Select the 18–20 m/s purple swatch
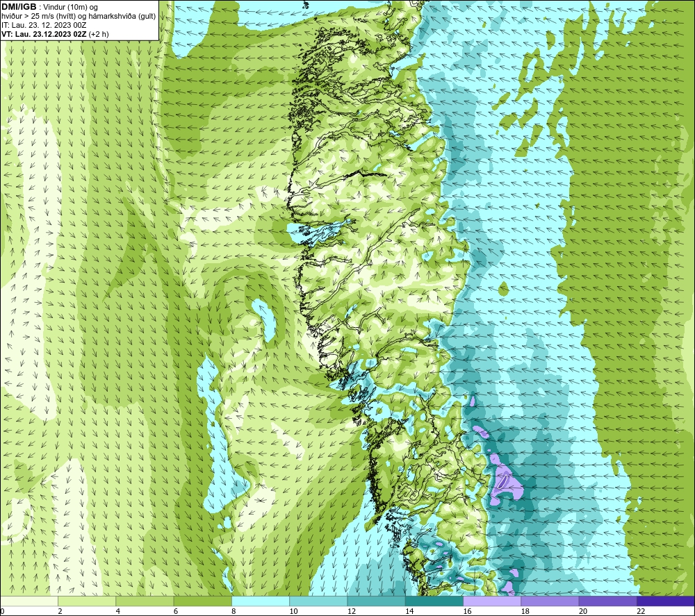Viewport: 695px width, 616px height. click(x=550, y=601)
